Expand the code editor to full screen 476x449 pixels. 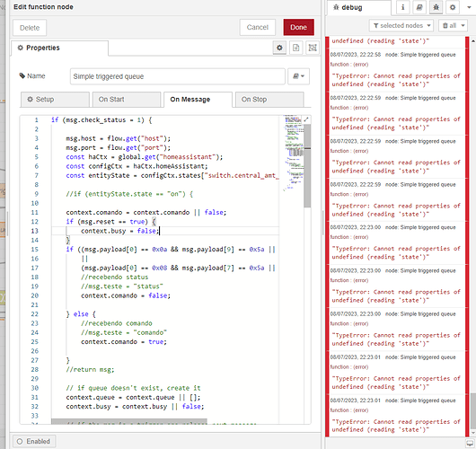click(x=306, y=119)
